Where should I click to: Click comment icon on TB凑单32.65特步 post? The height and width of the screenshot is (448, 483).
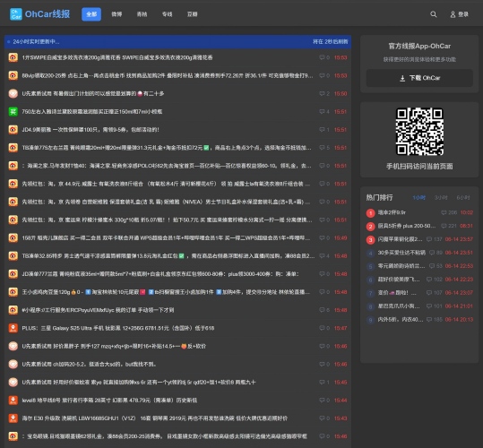tap(322, 256)
